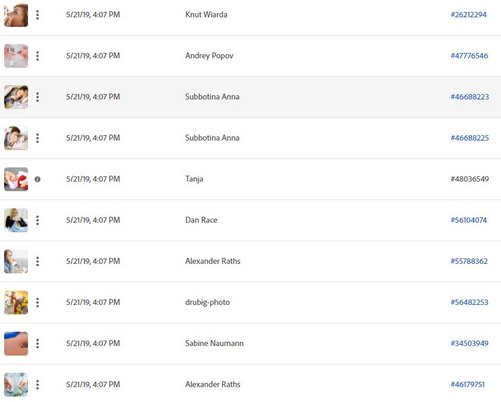Select the Tanja image thumbnail

coord(16,179)
